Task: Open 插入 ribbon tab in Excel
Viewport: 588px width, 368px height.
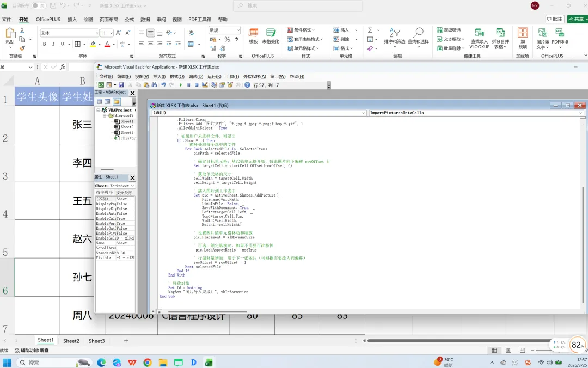Action: (x=72, y=20)
